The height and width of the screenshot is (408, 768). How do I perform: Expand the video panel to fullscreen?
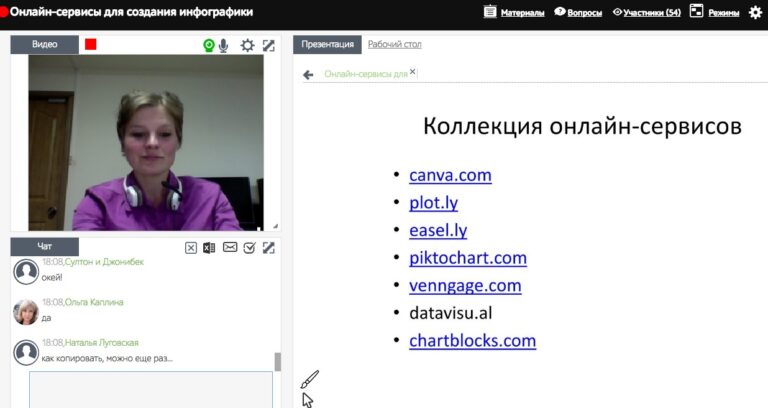(x=268, y=46)
